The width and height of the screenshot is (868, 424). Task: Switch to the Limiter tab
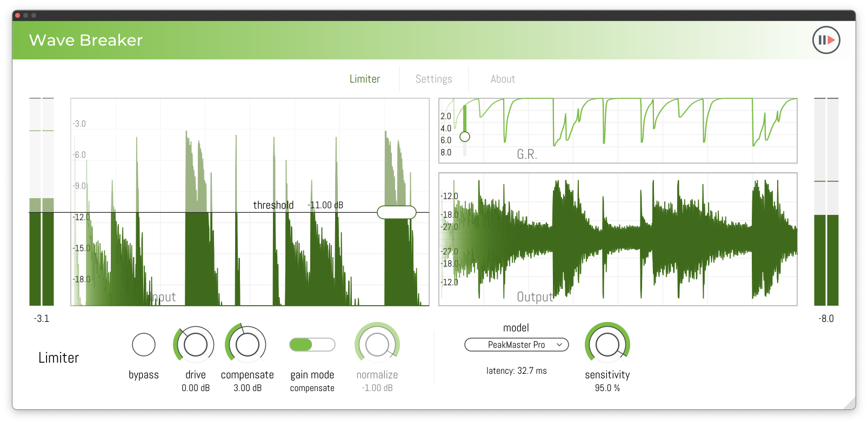point(364,79)
